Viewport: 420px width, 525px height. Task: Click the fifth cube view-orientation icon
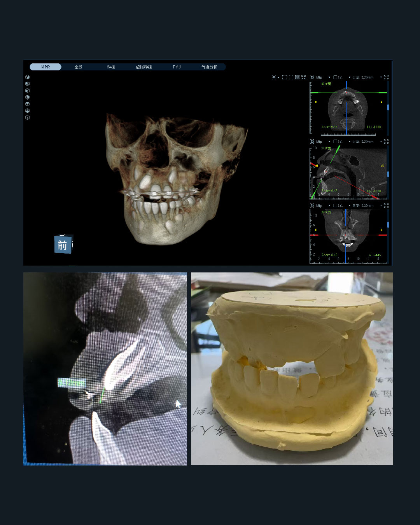click(x=27, y=104)
